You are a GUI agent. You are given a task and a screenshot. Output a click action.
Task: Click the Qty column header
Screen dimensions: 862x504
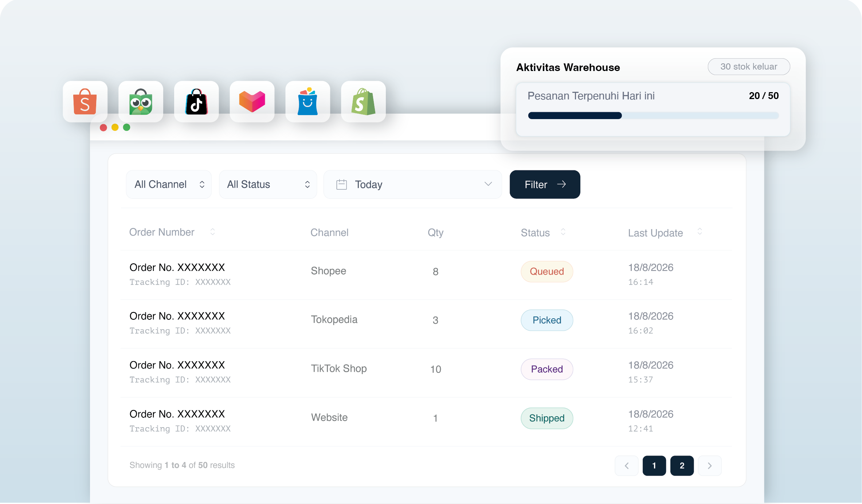point(435,233)
